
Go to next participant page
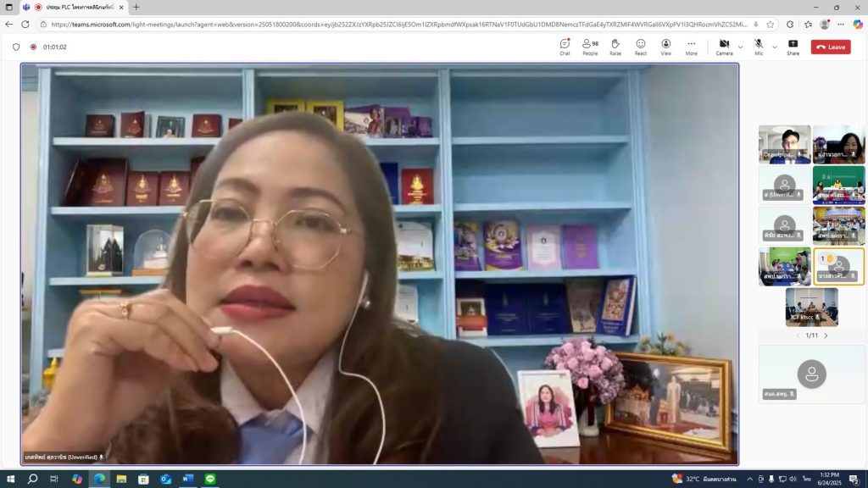point(826,335)
